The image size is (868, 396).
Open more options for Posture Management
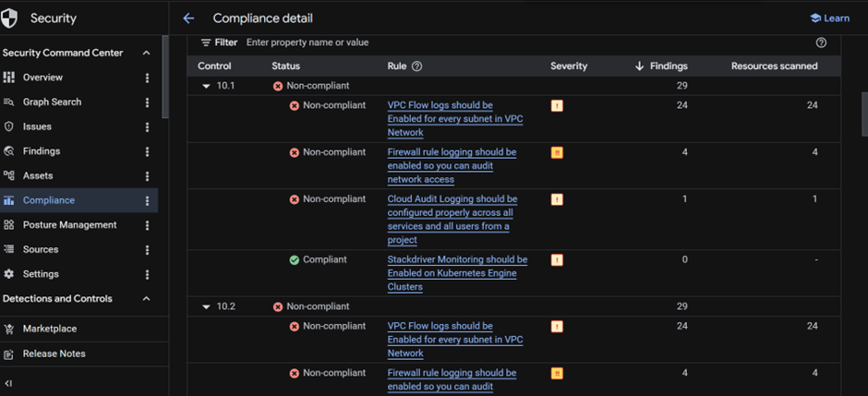(147, 225)
